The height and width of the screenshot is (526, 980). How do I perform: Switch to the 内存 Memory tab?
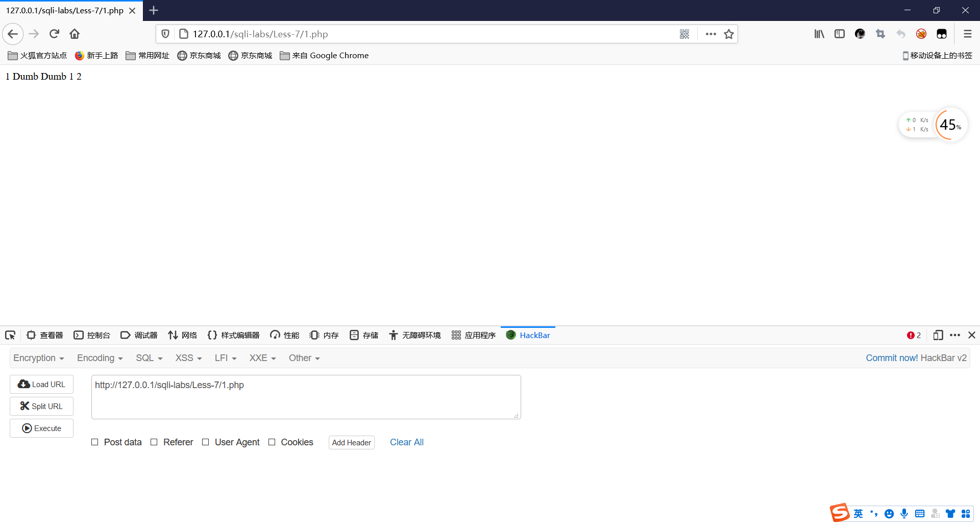point(324,336)
